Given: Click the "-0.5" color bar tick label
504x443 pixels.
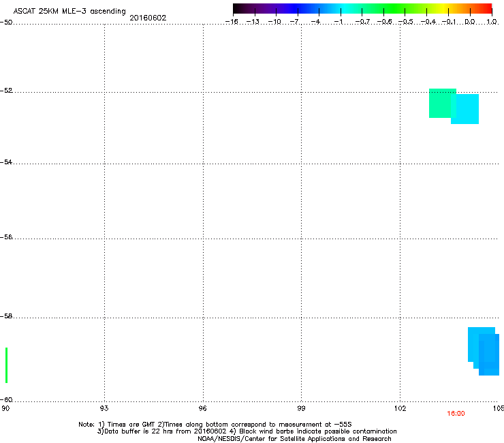Looking at the screenshot, I should coord(406,22).
